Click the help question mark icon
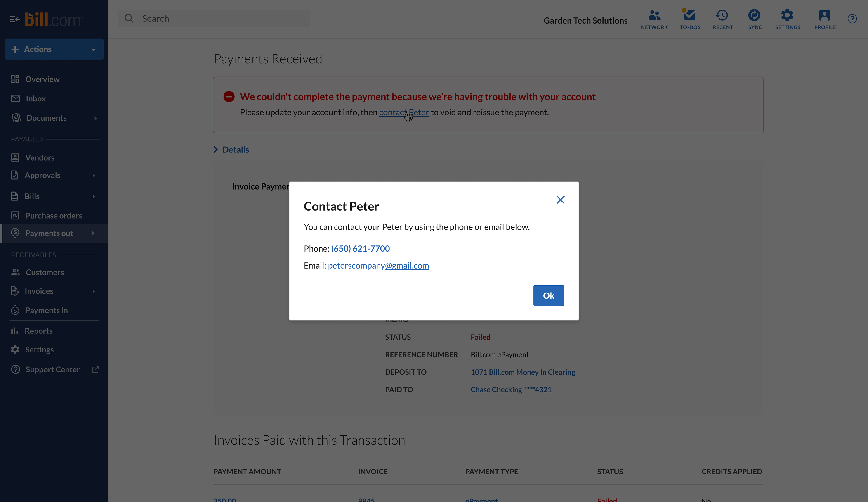This screenshot has width=868, height=502. coord(852,19)
